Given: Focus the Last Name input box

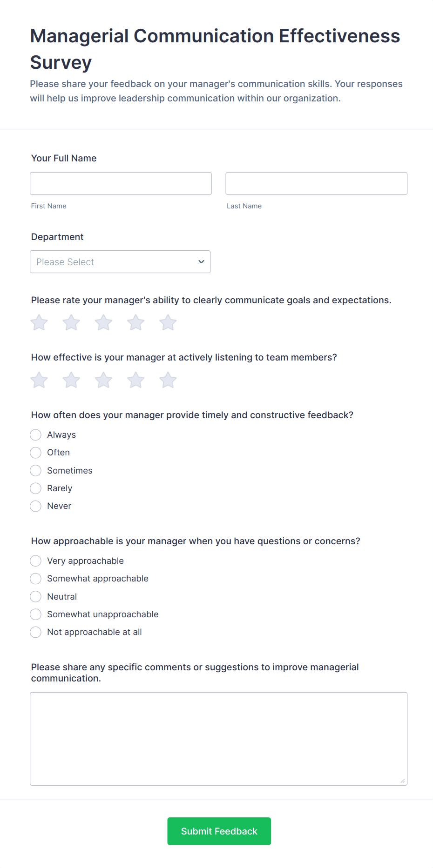Looking at the screenshot, I should (316, 183).
